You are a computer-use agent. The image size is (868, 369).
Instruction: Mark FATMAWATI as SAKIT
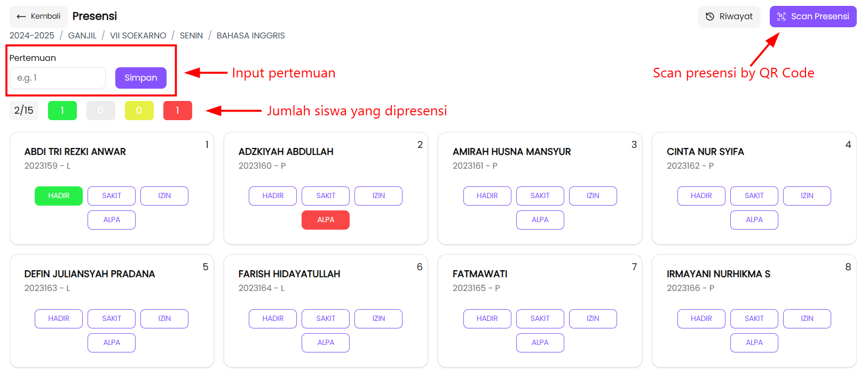click(540, 318)
